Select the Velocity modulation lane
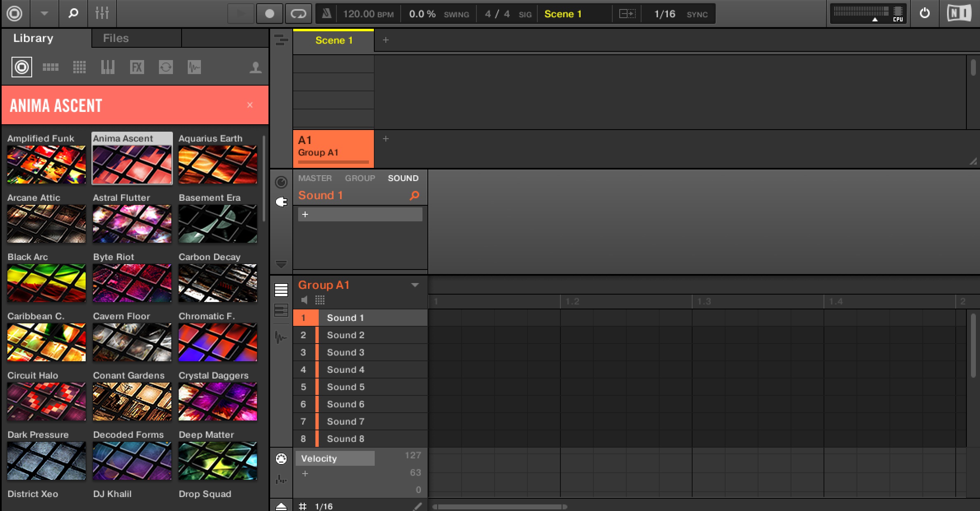Image resolution: width=980 pixels, height=511 pixels. coord(335,458)
